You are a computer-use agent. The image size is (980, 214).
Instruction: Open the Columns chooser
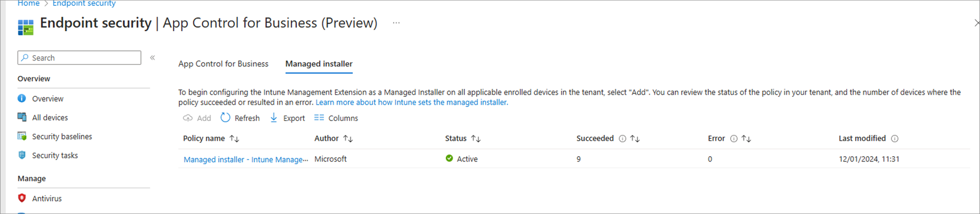click(x=336, y=118)
